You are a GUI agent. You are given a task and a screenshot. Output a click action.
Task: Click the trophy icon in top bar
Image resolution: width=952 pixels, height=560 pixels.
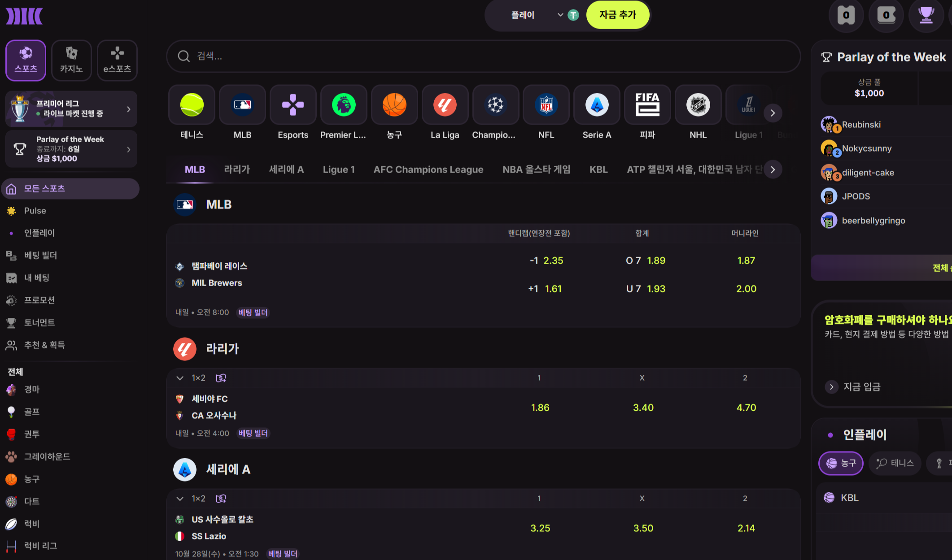point(926,15)
